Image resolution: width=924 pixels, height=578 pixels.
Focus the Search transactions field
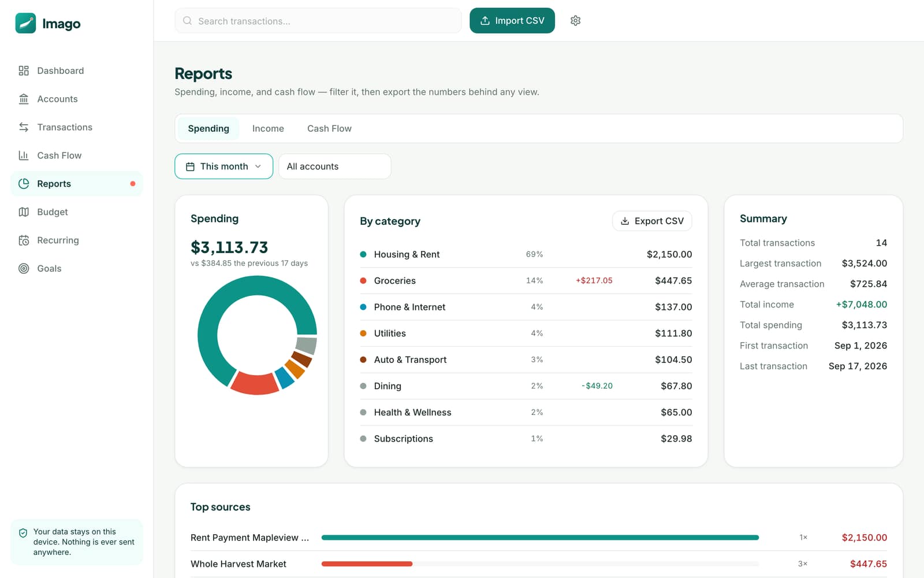tap(318, 21)
